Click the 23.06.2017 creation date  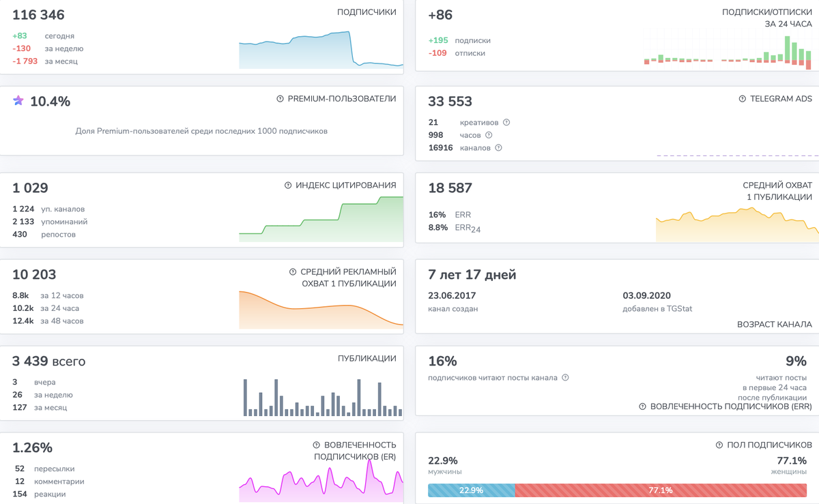click(x=452, y=296)
